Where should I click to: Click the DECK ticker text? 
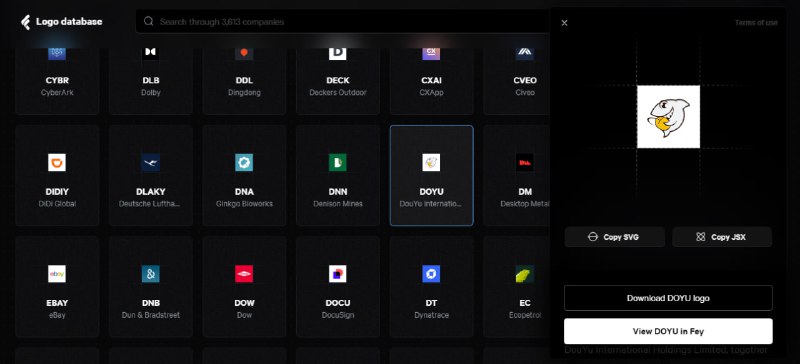(338, 80)
